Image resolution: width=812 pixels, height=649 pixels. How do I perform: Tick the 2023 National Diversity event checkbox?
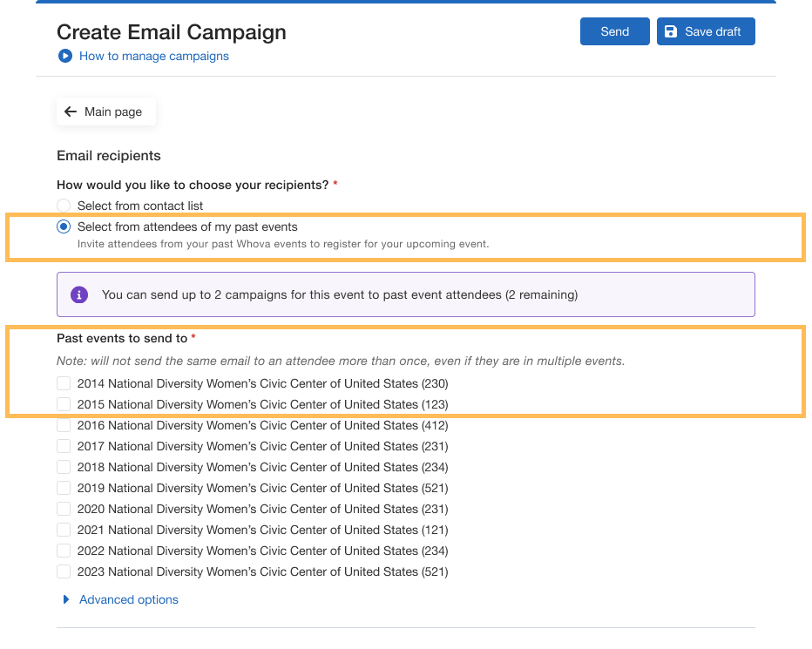point(64,572)
